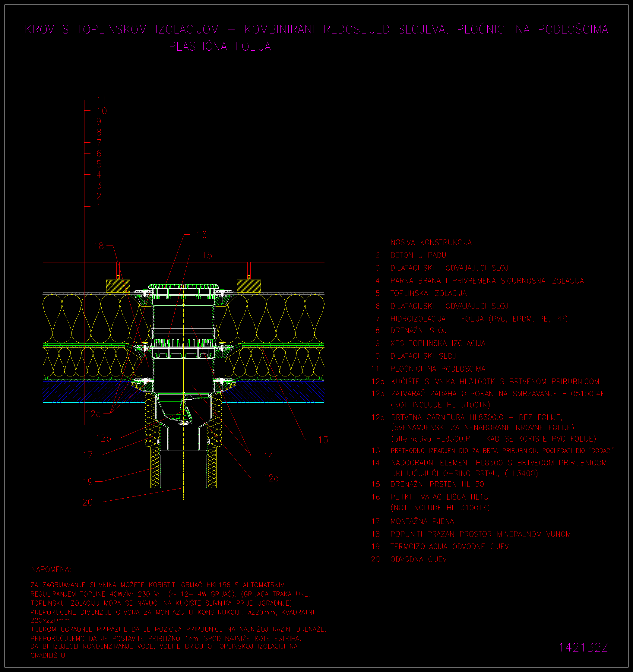Click note line "DA BI IZBJEGLI KONDENZIRANJE VODE"
Viewport: 633px width, 672px height.
point(92,646)
